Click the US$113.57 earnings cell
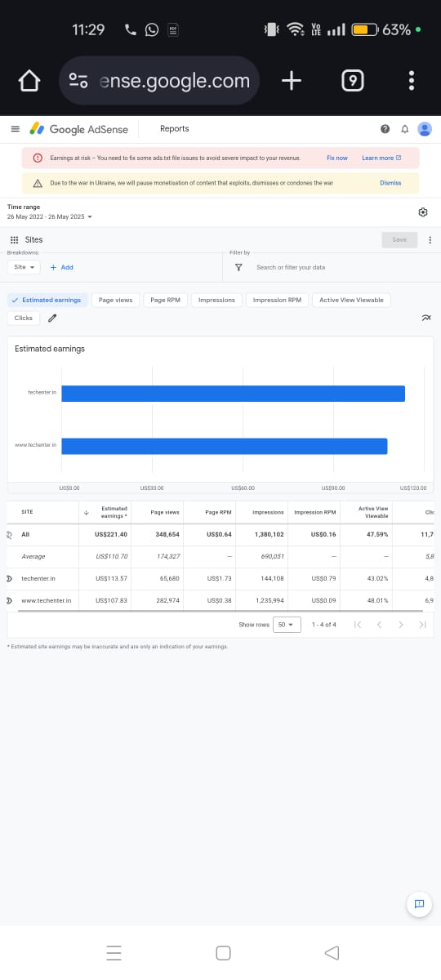The height and width of the screenshot is (980, 441). click(111, 578)
